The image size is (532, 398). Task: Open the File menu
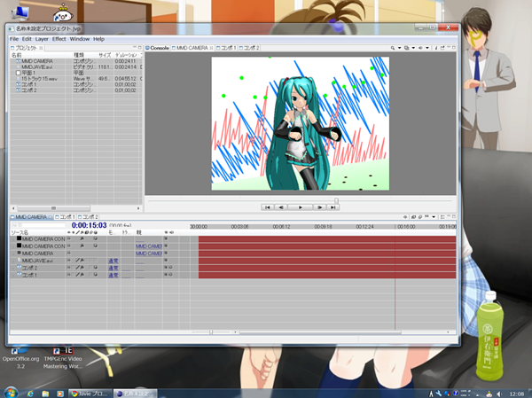pos(14,39)
